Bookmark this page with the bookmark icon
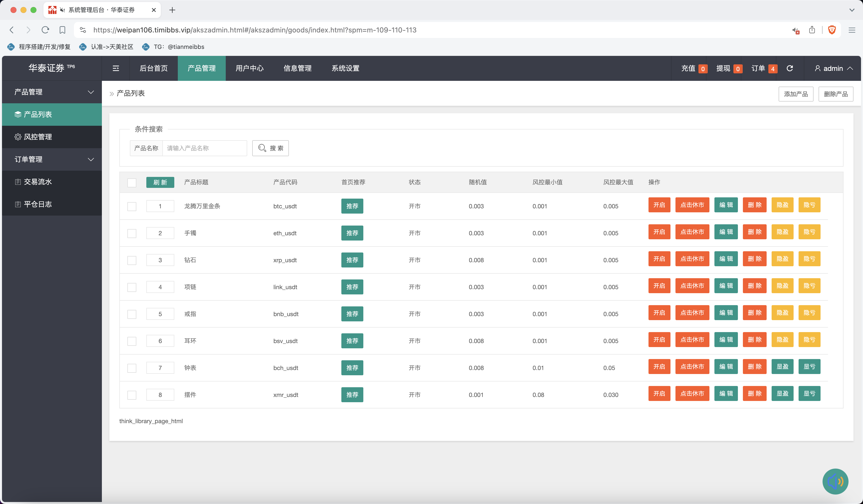The image size is (863, 504). 62,30
